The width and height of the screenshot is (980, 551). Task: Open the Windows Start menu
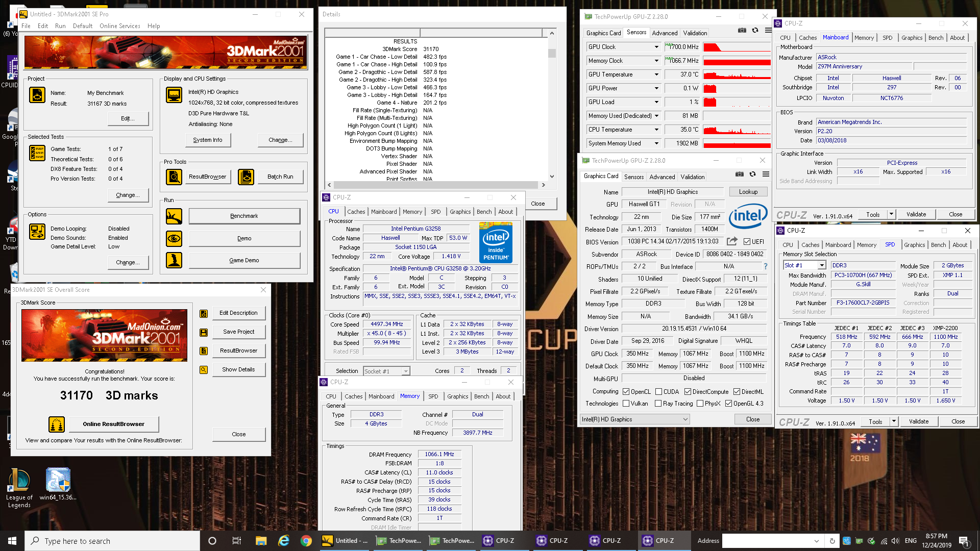(x=12, y=541)
